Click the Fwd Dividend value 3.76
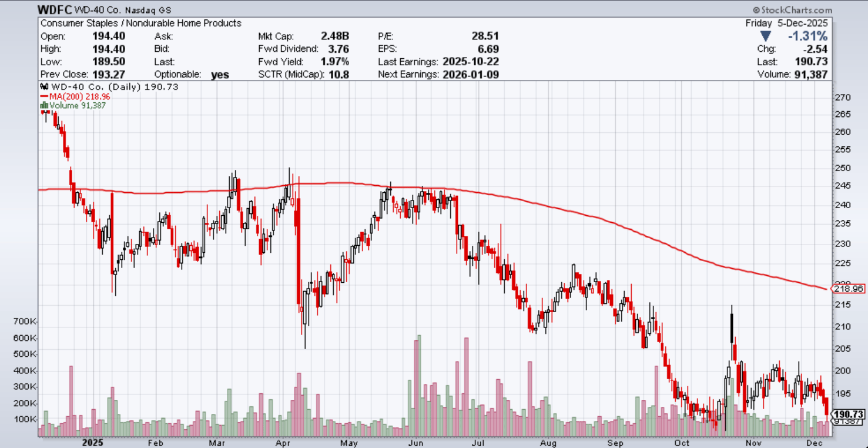 [339, 49]
